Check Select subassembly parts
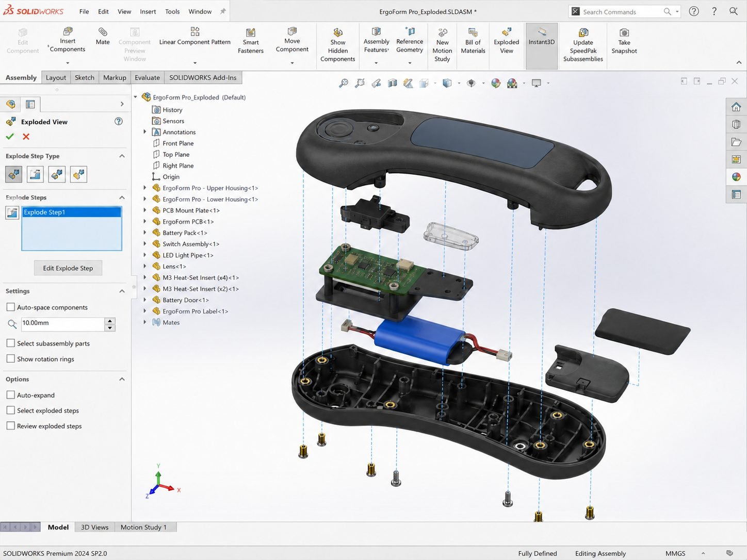The width and height of the screenshot is (747, 560). pos(10,343)
